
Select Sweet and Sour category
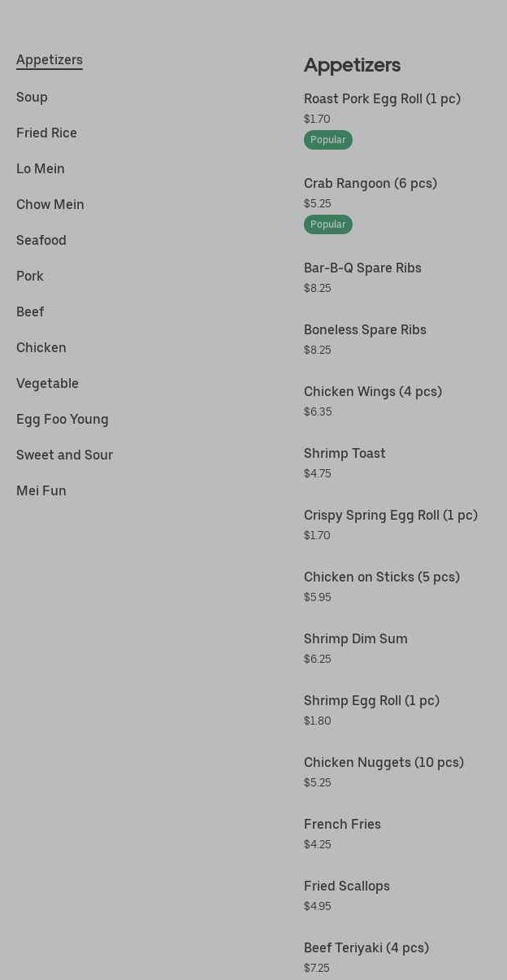[x=64, y=455]
